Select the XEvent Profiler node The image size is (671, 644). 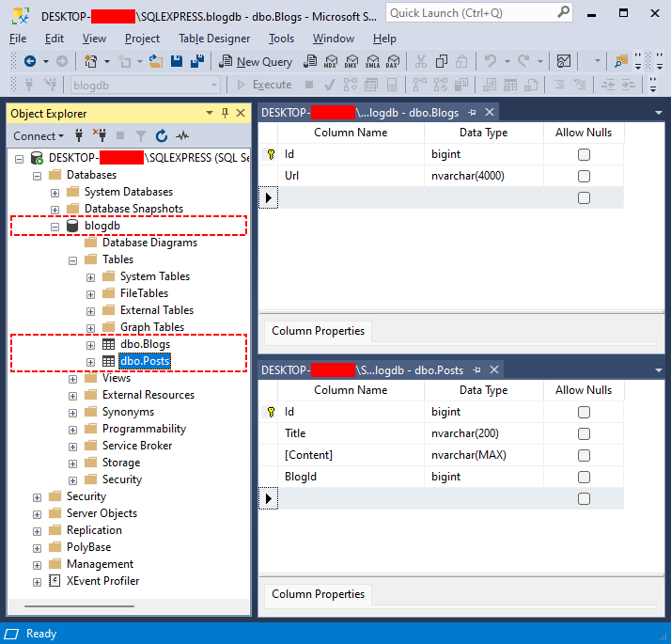click(102, 581)
